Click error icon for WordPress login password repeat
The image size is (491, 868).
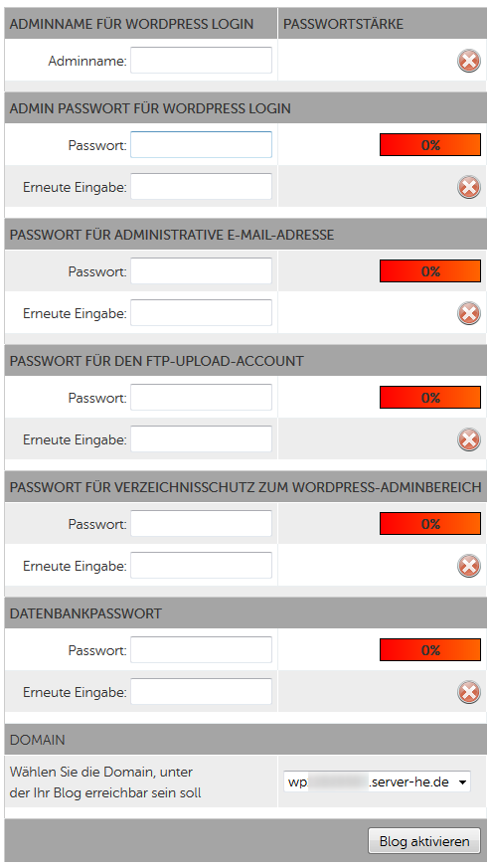(468, 187)
